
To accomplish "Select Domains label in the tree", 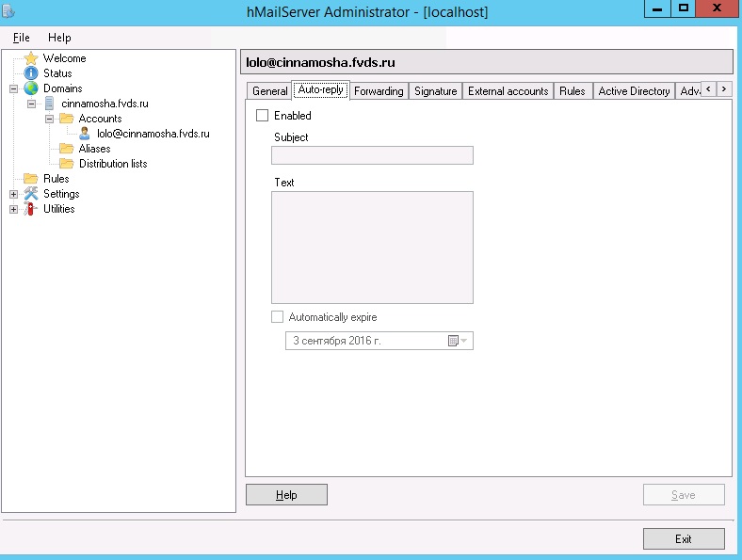I will pos(63,88).
